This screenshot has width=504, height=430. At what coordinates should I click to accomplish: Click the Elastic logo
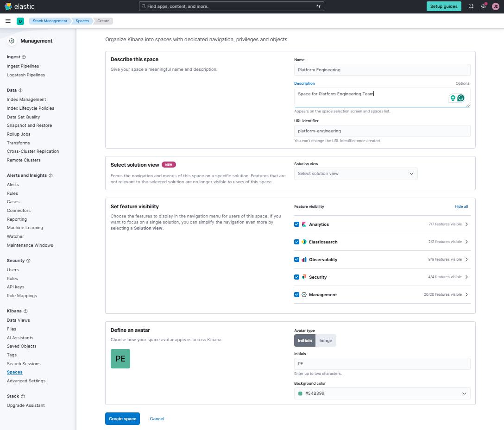19,6
